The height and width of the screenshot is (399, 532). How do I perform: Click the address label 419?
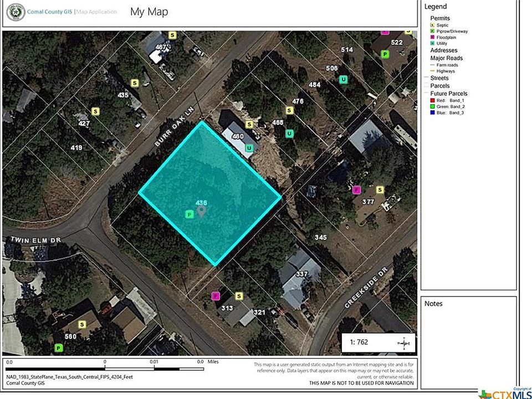pos(76,147)
